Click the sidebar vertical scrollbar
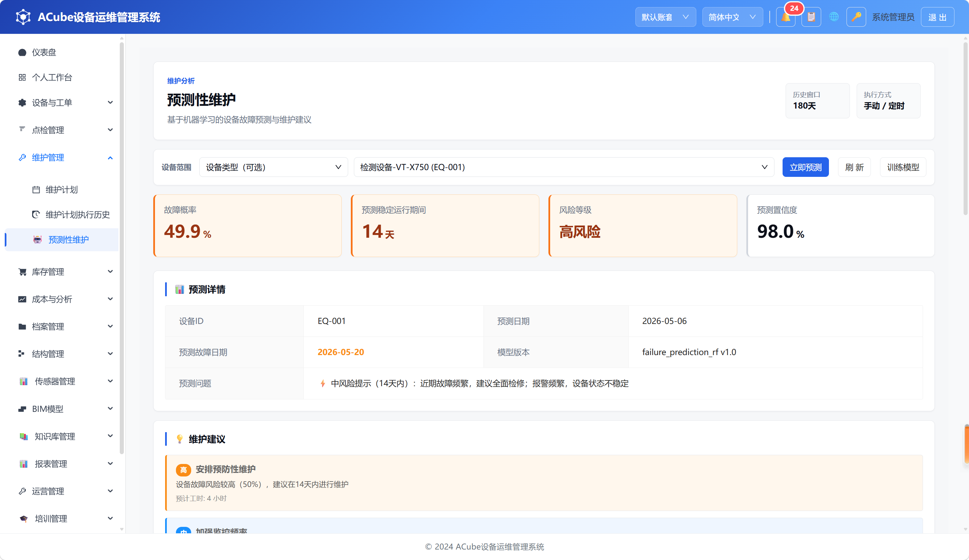 coord(122,248)
